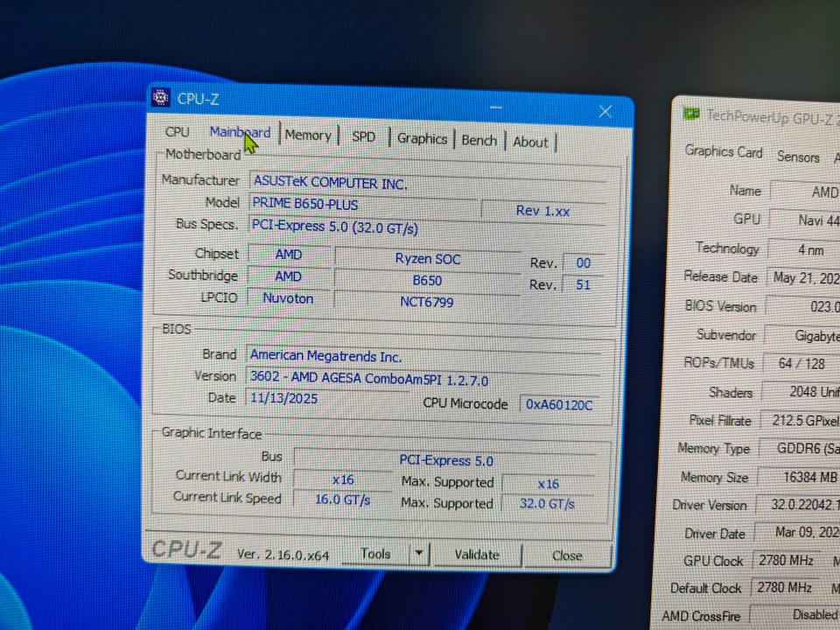The image size is (840, 630).
Task: Click GPU-Z Driver Version 32.0.22042 value
Action: click(x=798, y=505)
